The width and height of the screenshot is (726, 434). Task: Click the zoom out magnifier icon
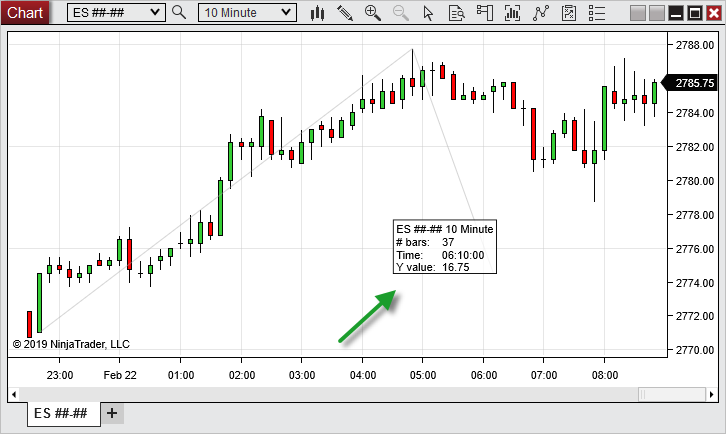(x=400, y=13)
